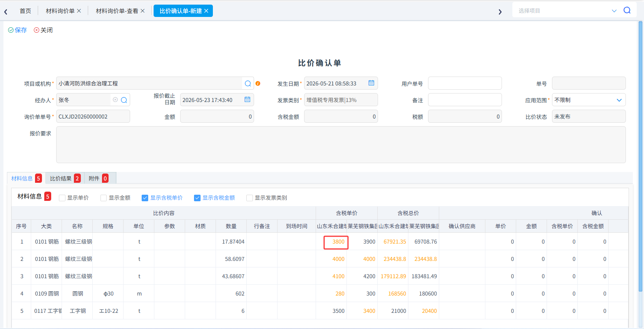Click the 保存 save button
Image resolution: width=644 pixels, height=329 pixels.
[17, 30]
